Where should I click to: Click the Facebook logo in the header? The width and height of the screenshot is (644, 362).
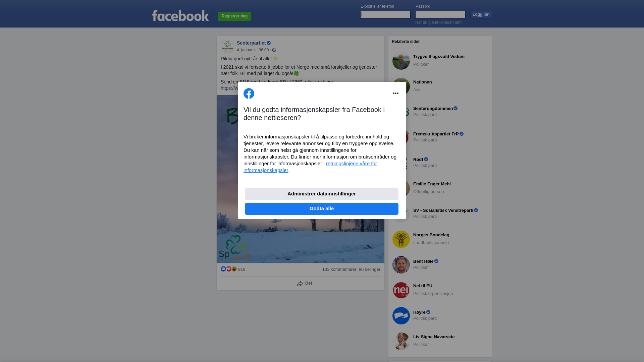pos(180,16)
